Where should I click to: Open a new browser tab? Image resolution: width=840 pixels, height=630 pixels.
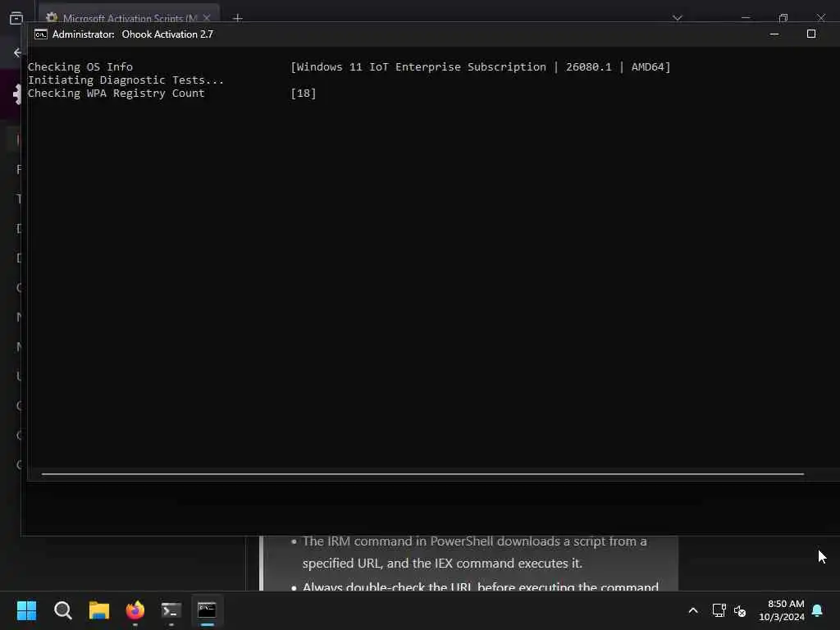(x=237, y=18)
